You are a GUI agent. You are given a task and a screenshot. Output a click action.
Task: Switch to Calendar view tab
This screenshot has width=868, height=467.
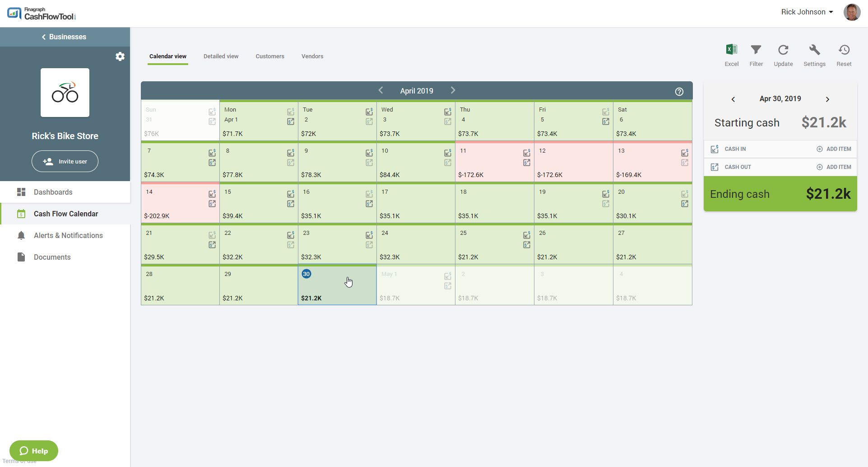tap(168, 56)
